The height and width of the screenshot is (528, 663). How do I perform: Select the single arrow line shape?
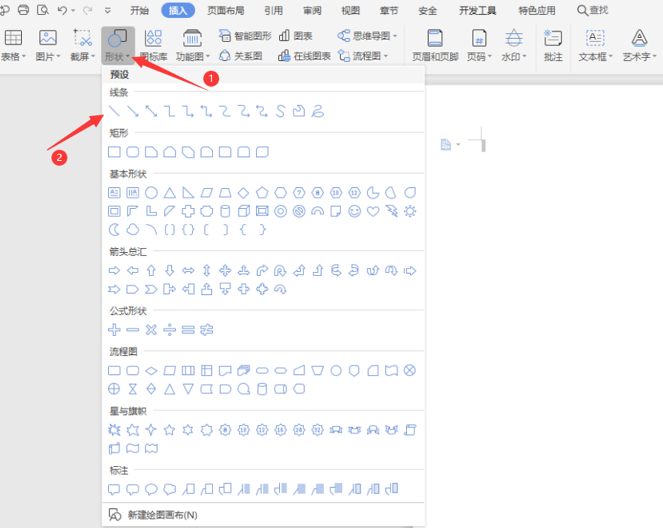coord(133,111)
